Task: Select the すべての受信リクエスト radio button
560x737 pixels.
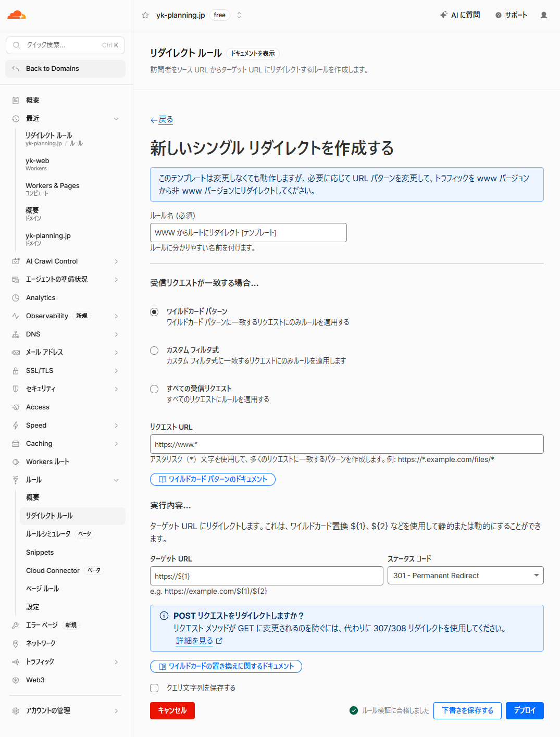Action: point(154,389)
